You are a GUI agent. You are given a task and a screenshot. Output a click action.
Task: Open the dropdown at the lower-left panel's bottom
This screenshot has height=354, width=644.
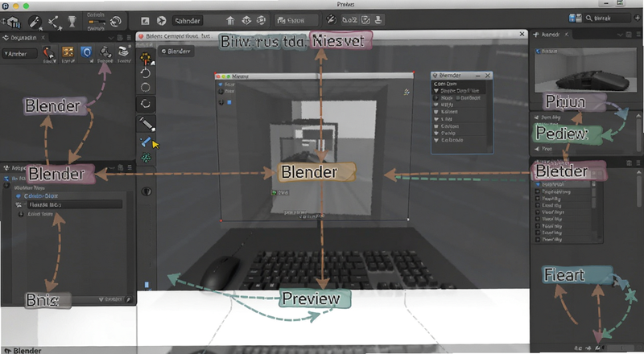111,300
